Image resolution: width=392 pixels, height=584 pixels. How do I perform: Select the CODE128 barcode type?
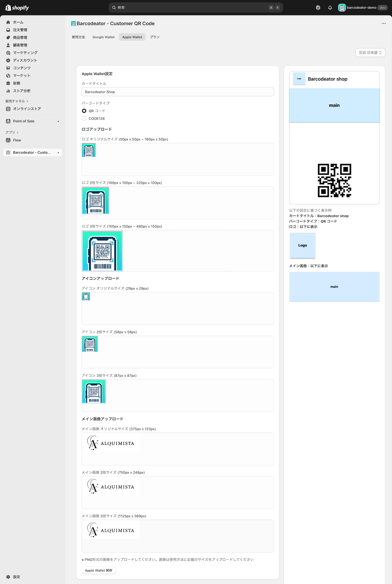(84, 118)
